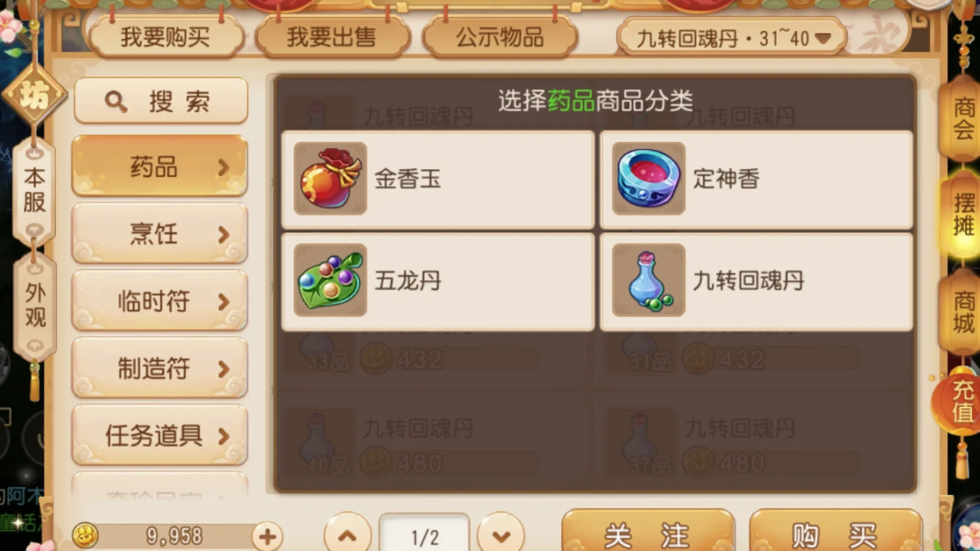Select the 九转回魂丹 blue bottle icon
This screenshot has height=551, width=980.
click(x=648, y=280)
